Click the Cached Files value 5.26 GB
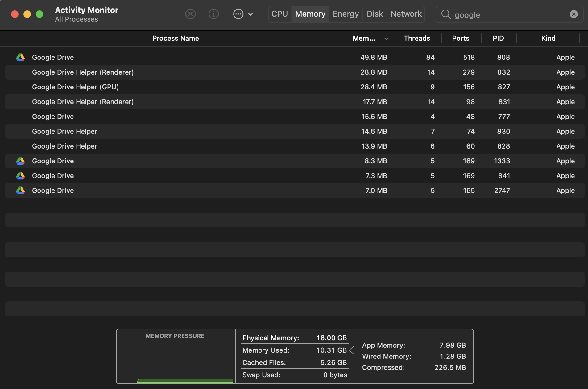The width and height of the screenshot is (588, 389). 333,362
